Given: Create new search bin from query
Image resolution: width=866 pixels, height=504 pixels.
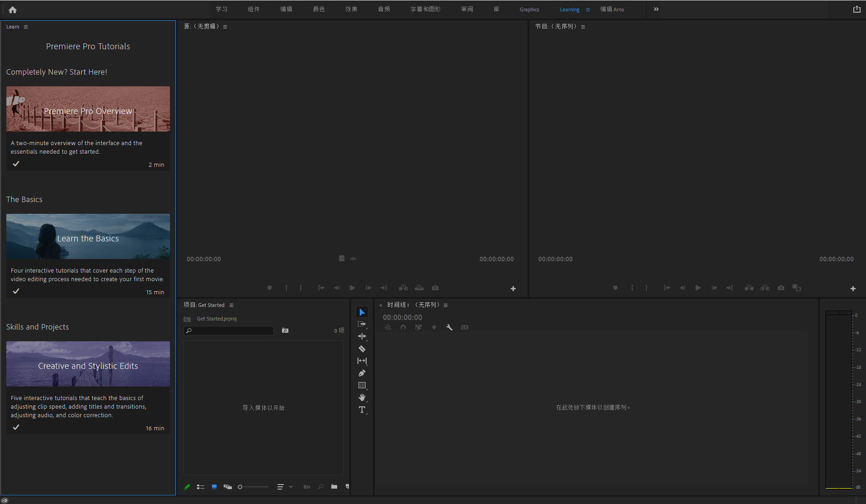Looking at the screenshot, I should point(285,330).
